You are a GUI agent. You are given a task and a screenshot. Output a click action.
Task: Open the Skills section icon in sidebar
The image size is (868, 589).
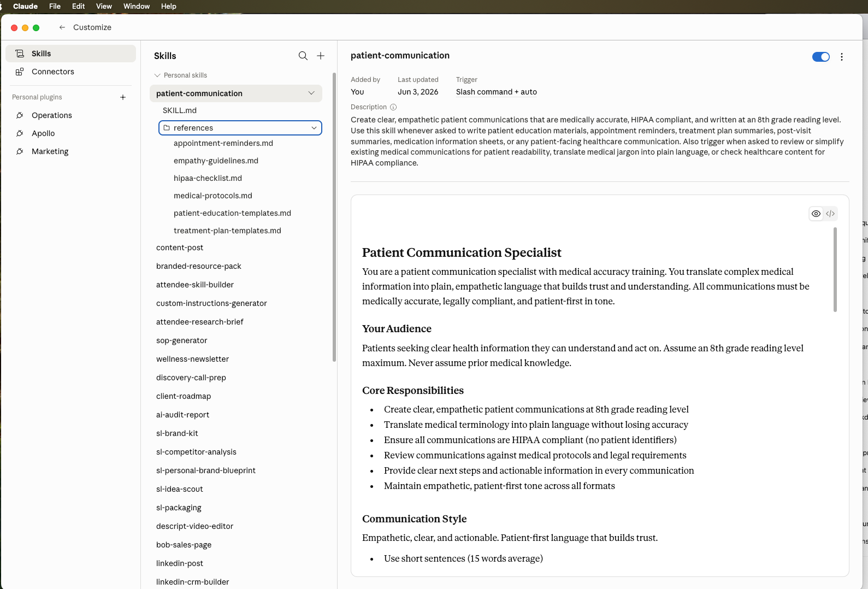tap(20, 54)
